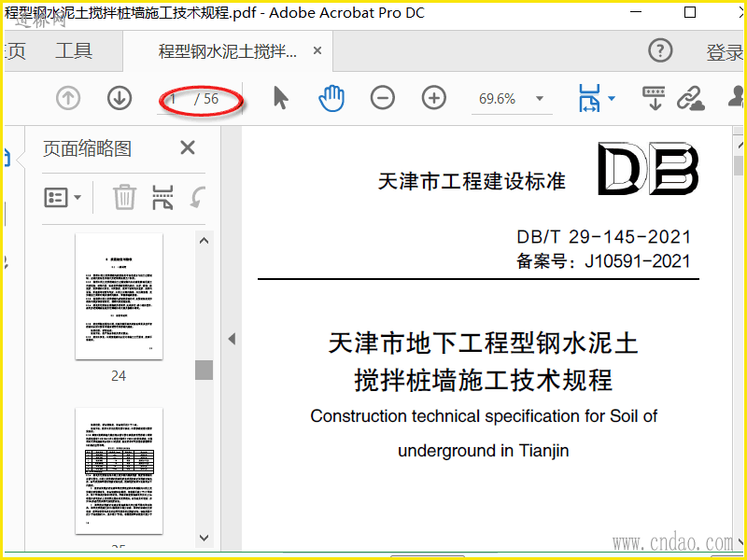
Task: Go to the previous page arrow
Action: pyautogui.click(x=68, y=99)
